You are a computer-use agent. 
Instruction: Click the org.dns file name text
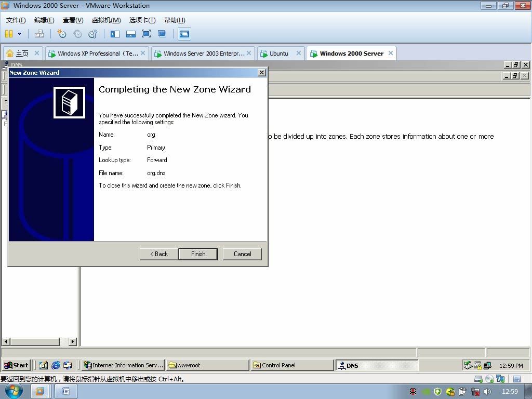(x=156, y=172)
